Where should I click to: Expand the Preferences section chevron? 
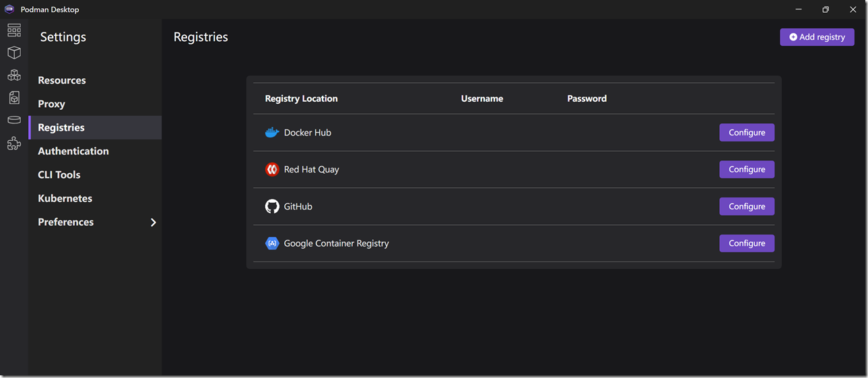click(154, 222)
